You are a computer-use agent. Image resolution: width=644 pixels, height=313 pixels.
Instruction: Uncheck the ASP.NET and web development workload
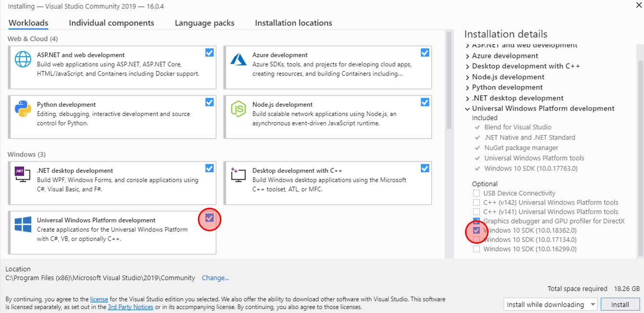point(209,52)
